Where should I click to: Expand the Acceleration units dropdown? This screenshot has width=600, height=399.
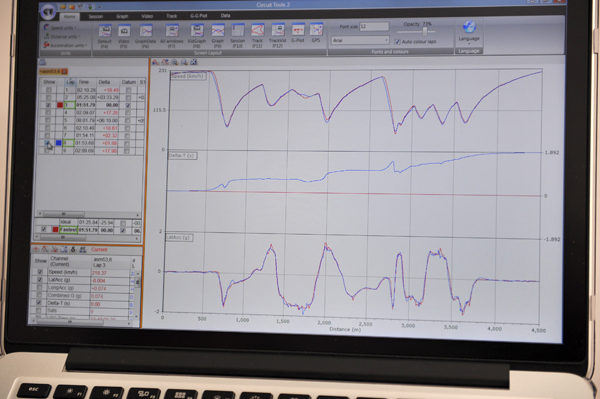65,45
